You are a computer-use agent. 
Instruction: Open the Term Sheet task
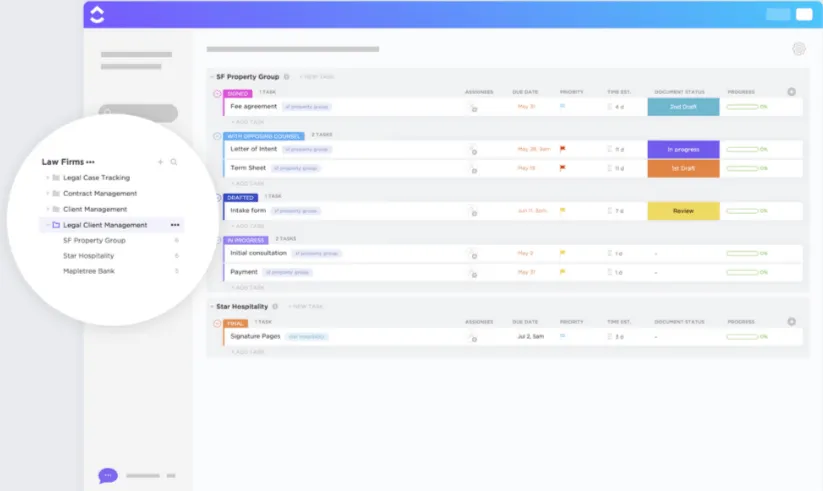(248, 168)
